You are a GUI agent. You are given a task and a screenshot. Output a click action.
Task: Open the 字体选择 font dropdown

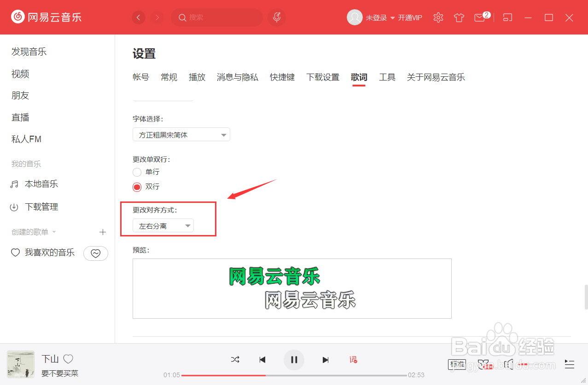[181, 135]
